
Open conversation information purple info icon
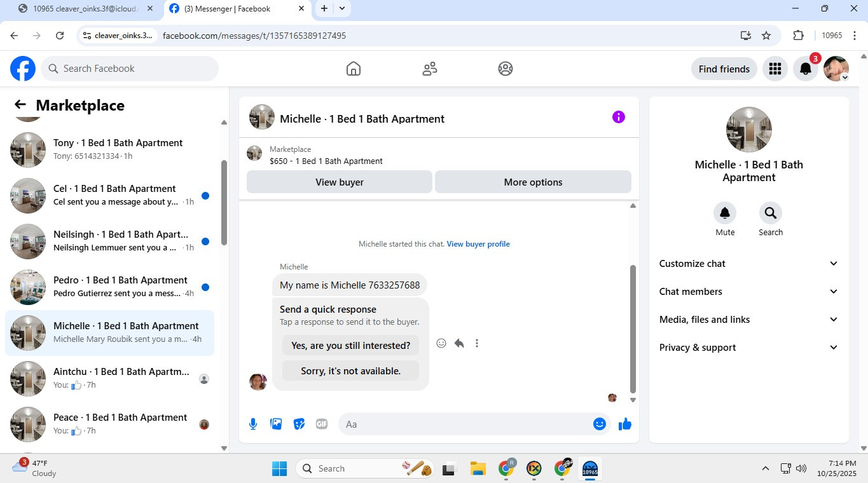pos(619,117)
